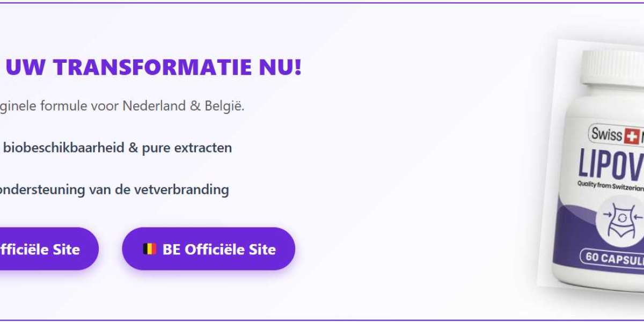Open the BE Officiële Site button
Screen dimensions: 644x322
coord(209,249)
